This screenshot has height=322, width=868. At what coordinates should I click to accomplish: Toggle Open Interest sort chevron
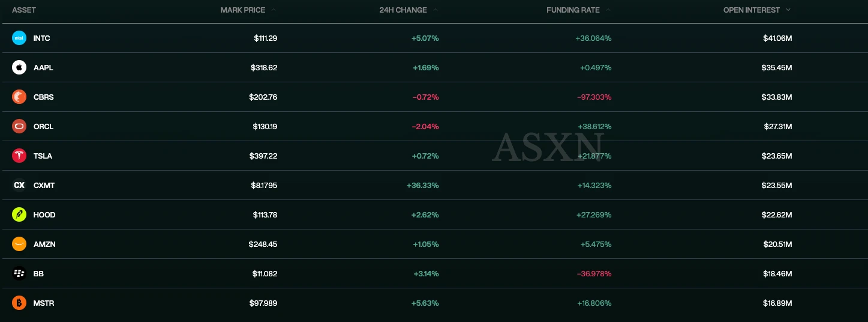(788, 10)
